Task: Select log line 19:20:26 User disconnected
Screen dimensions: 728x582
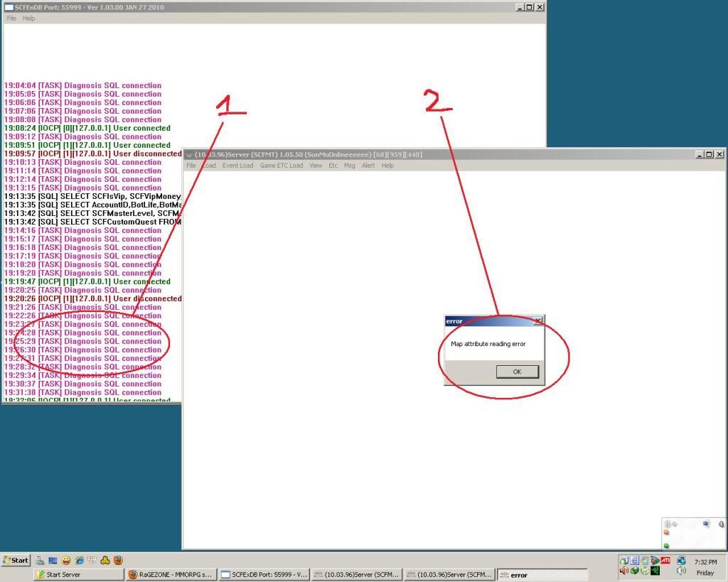Action: click(93, 299)
